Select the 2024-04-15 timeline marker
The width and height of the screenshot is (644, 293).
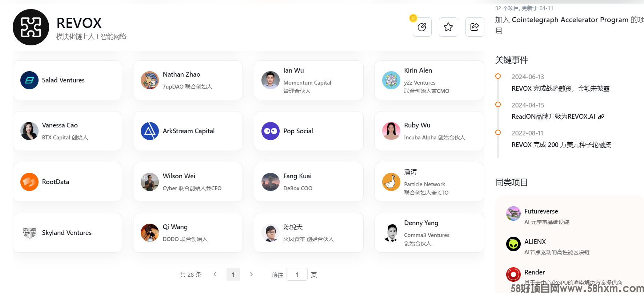498,105
